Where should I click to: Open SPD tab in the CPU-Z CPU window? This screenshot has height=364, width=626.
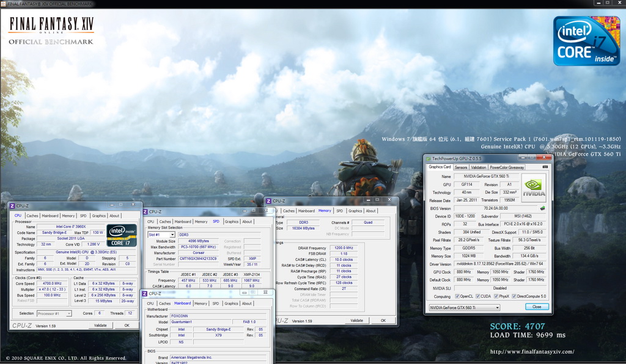tap(83, 216)
